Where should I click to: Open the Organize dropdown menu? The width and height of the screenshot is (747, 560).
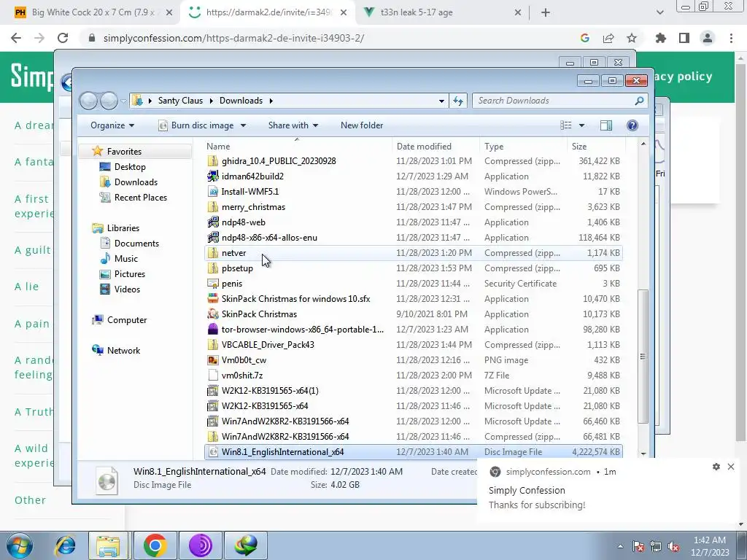tap(112, 125)
